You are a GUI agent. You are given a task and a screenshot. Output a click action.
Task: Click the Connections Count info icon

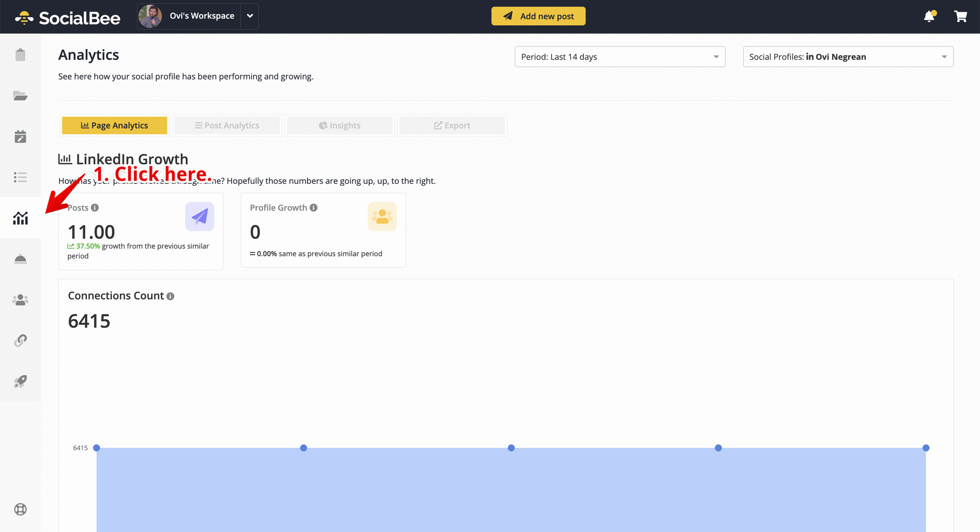pos(170,296)
